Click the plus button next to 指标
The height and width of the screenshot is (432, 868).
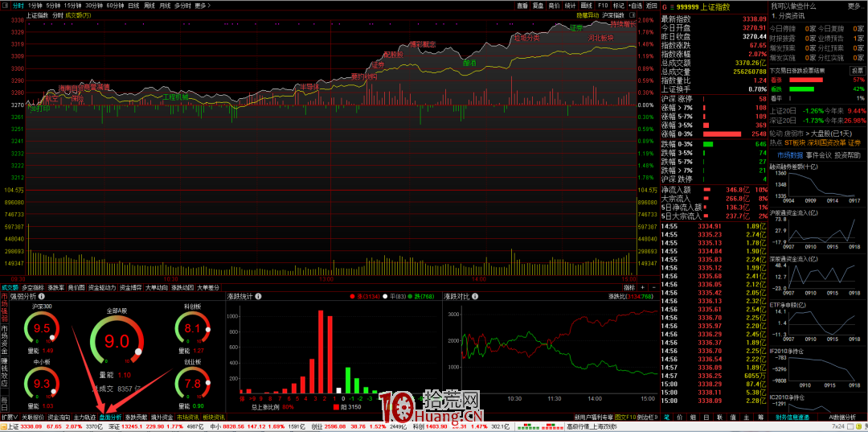point(642,287)
